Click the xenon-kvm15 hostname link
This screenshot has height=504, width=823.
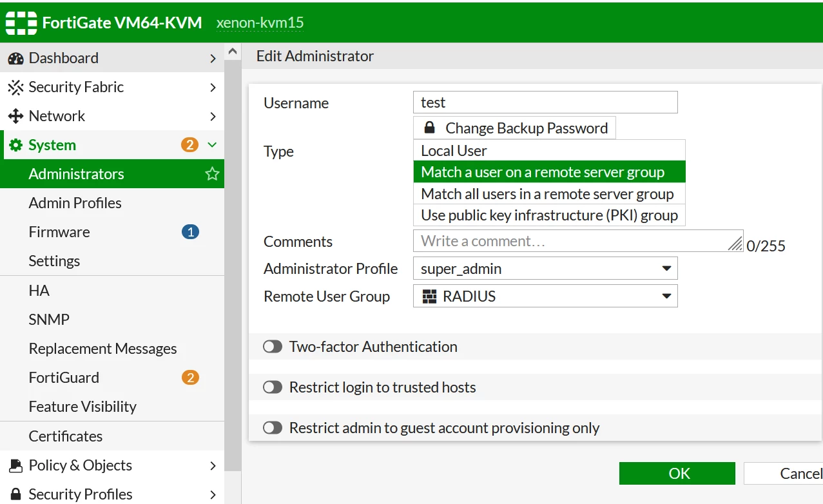pyautogui.click(x=260, y=23)
